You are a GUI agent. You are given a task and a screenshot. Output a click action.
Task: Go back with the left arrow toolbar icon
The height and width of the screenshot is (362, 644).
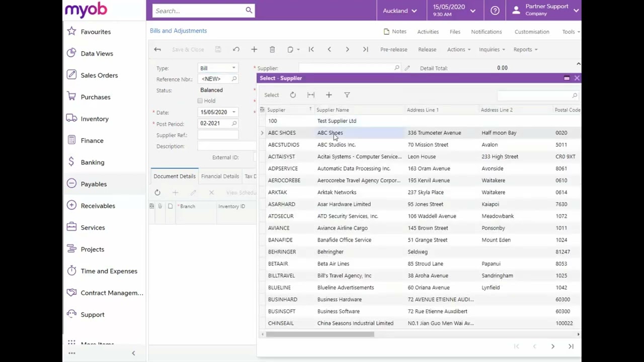tap(157, 49)
